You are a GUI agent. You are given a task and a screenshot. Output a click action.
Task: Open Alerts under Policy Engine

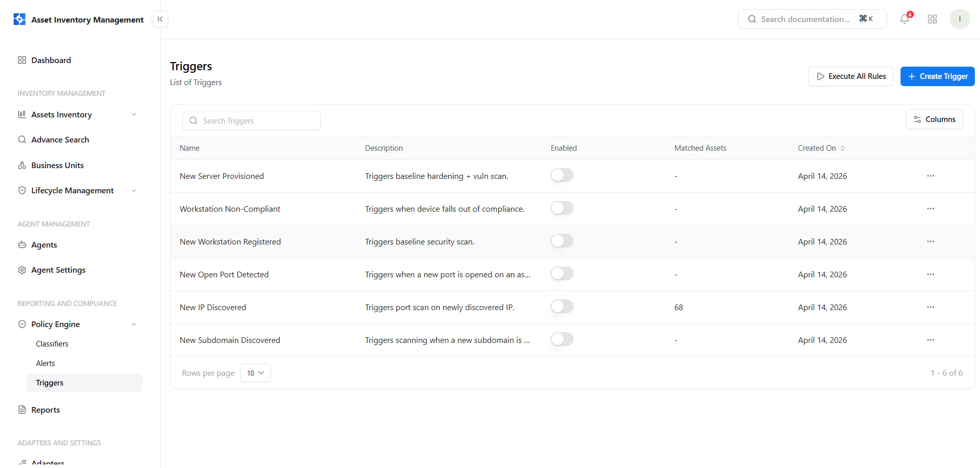point(45,363)
